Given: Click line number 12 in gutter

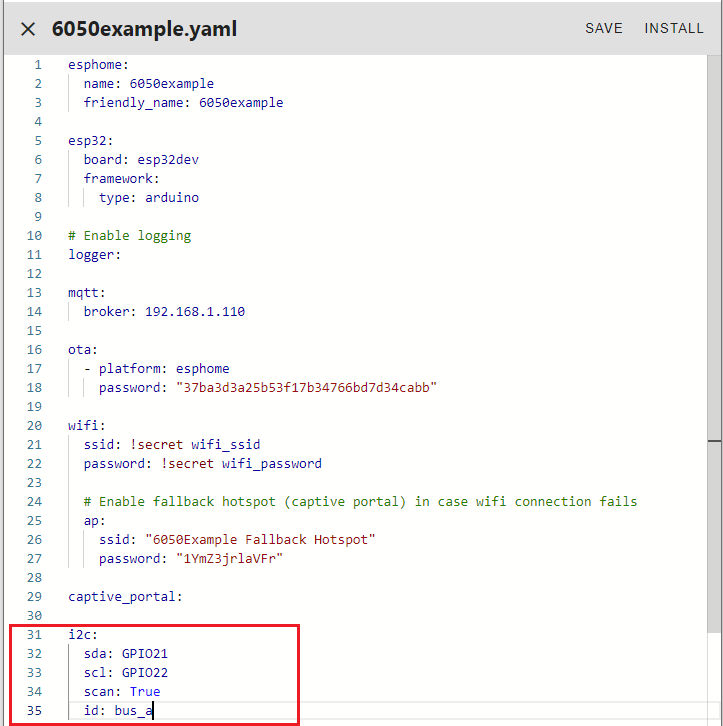Looking at the screenshot, I should (34, 273).
